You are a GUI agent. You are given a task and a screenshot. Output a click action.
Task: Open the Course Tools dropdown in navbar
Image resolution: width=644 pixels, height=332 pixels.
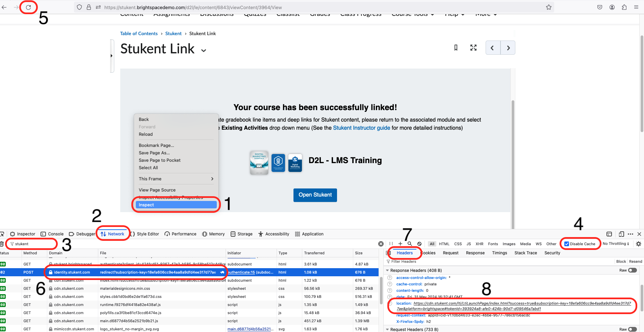(413, 14)
